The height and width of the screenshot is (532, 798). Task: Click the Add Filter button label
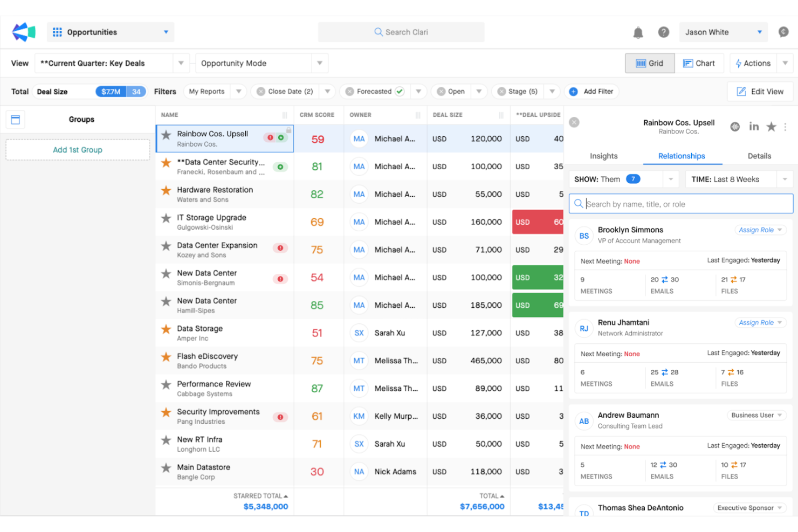pyautogui.click(x=598, y=92)
